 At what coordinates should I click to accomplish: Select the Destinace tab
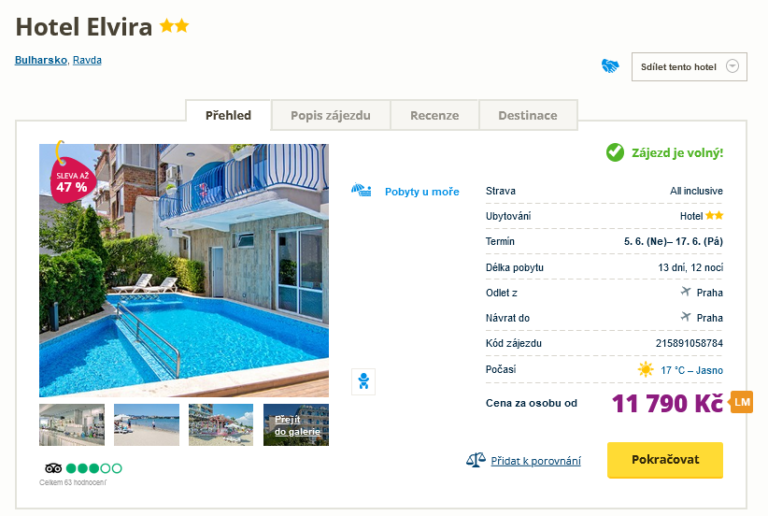point(528,116)
